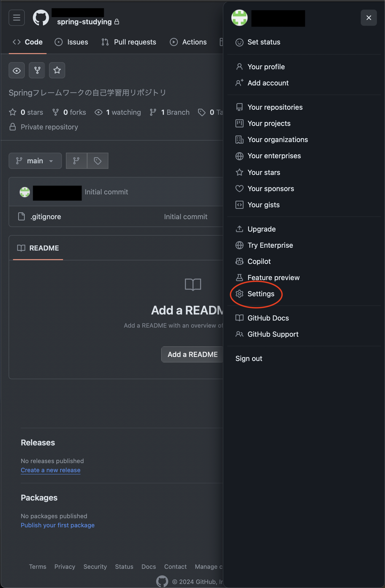Open the Terms footer link

tap(38, 567)
